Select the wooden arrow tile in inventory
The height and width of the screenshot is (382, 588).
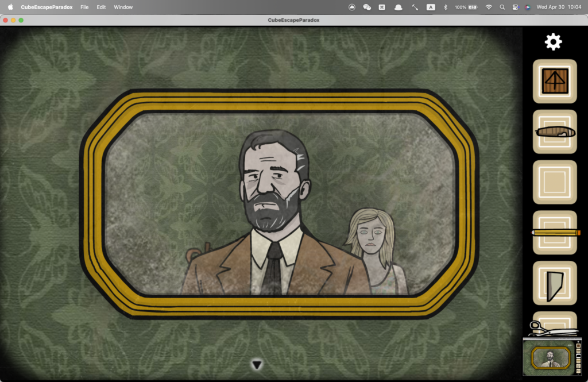555,81
